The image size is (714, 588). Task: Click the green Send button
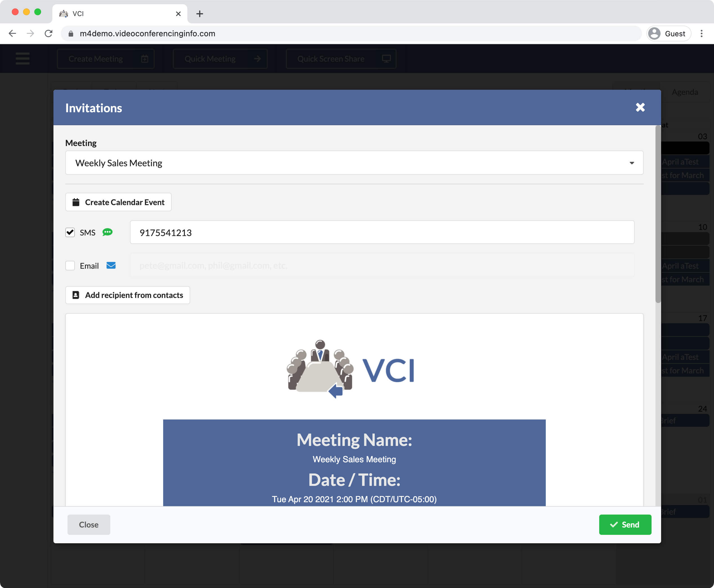pos(625,525)
